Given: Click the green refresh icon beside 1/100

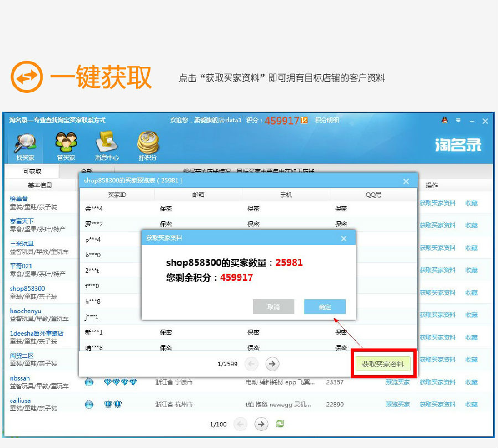Looking at the screenshot, I should pyautogui.click(x=281, y=424).
